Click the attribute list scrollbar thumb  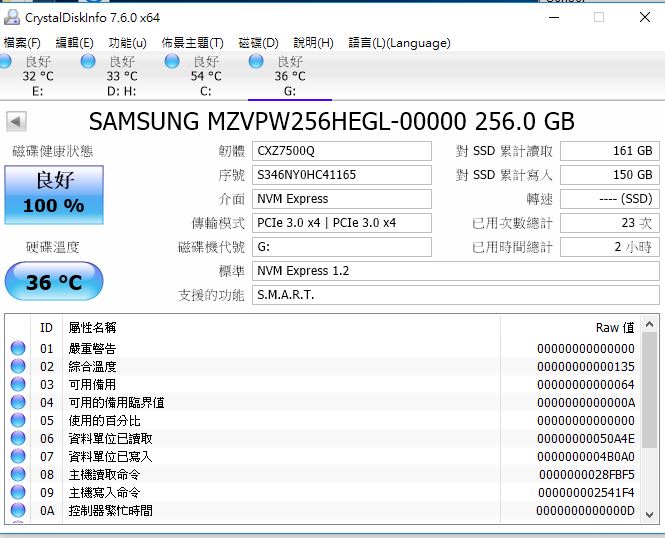tap(649, 390)
